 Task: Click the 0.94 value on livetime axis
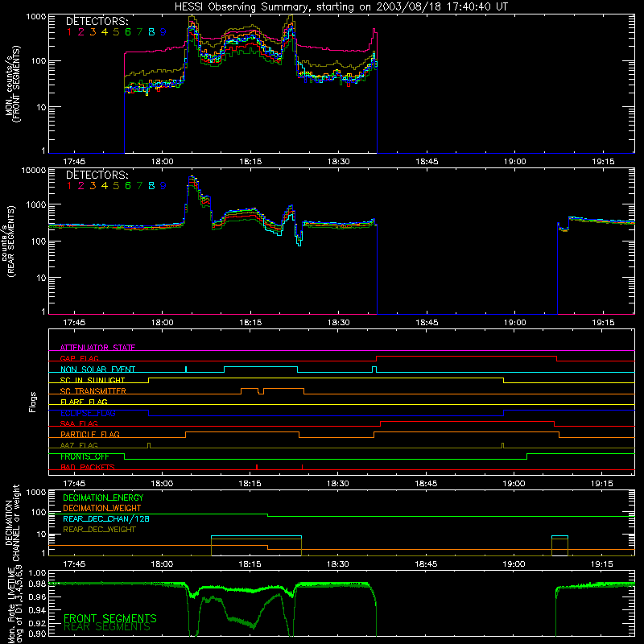tap(37, 609)
